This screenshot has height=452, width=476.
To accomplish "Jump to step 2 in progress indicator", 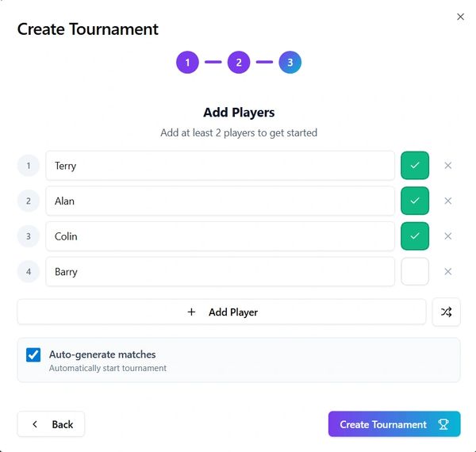I will 239,62.
